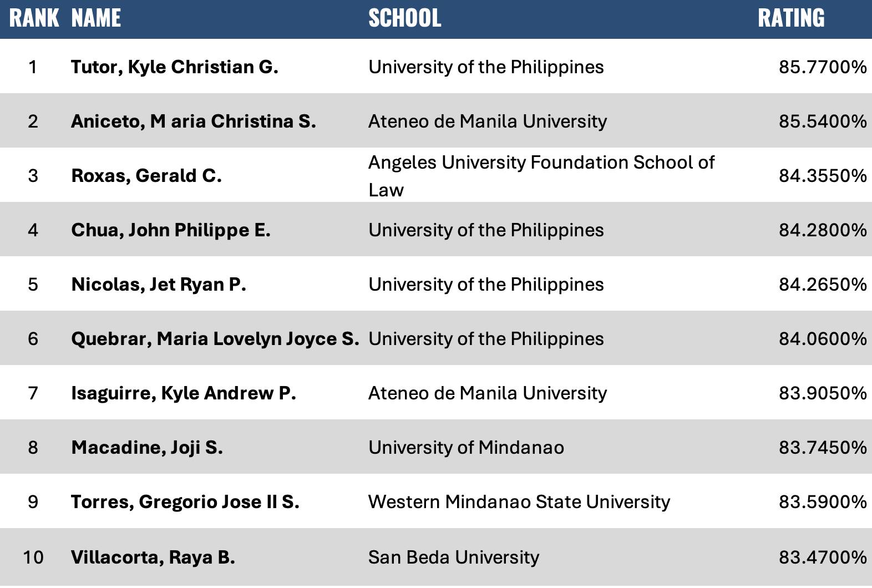Click the 84.2650% rating value

pos(822,285)
